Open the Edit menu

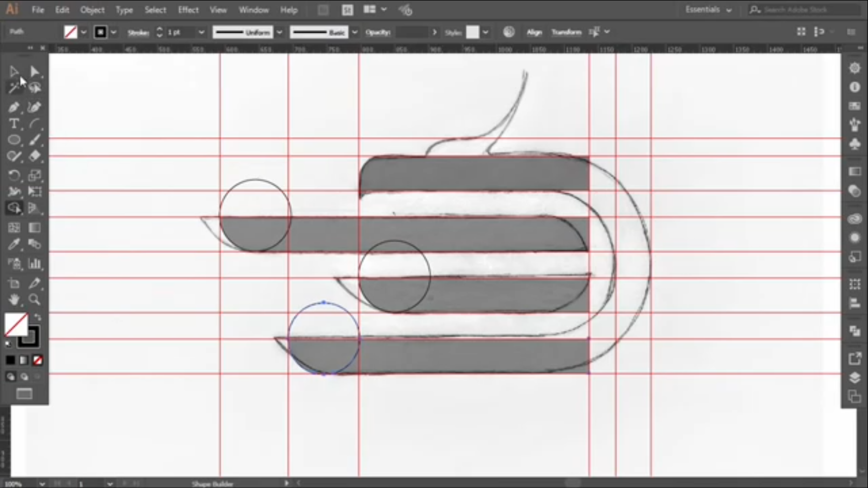pyautogui.click(x=62, y=10)
